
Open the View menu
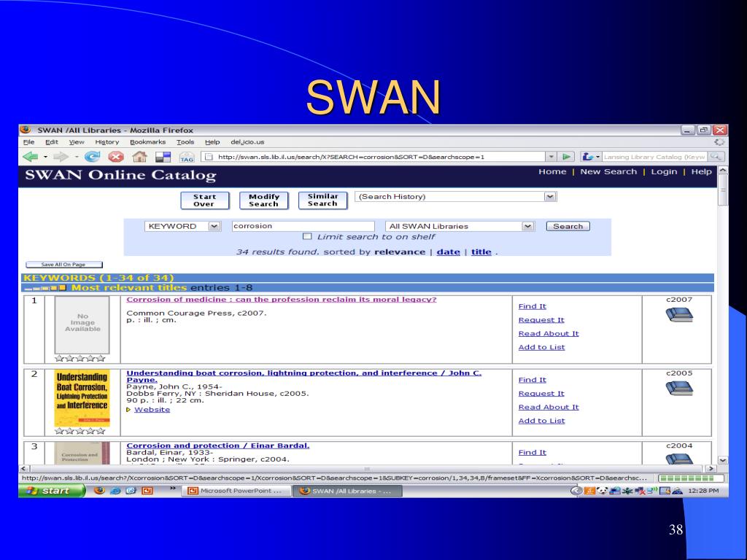coord(76,142)
